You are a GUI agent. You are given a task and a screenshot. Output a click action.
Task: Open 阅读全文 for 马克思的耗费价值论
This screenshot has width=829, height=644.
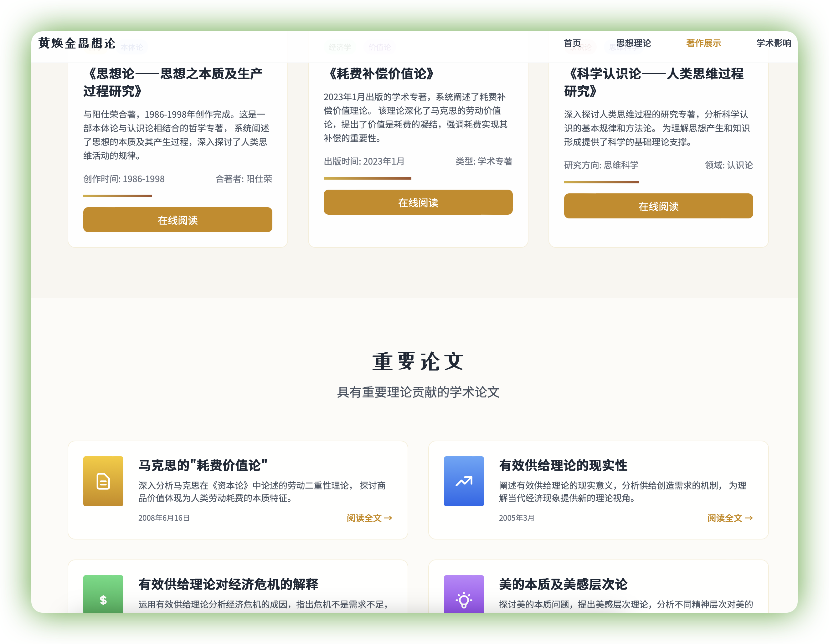click(364, 518)
